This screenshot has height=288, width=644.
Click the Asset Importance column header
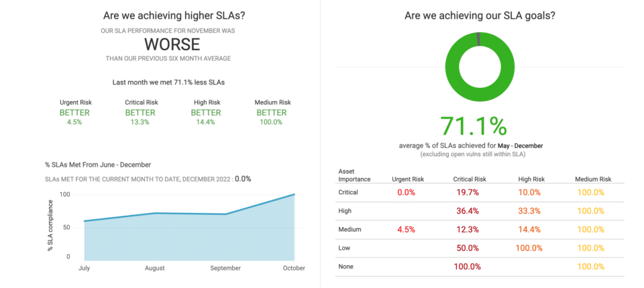tap(350, 175)
